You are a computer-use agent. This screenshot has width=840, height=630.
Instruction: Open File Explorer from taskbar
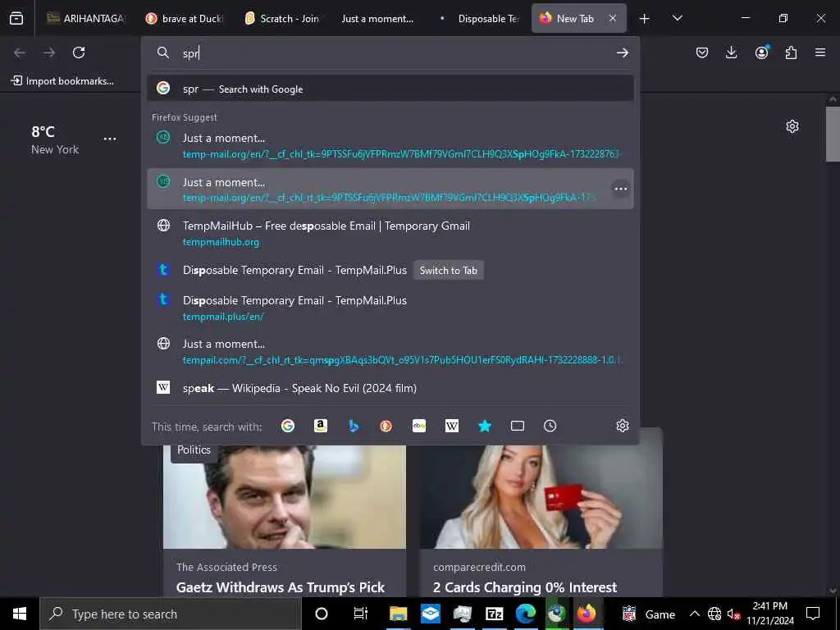[x=398, y=614]
